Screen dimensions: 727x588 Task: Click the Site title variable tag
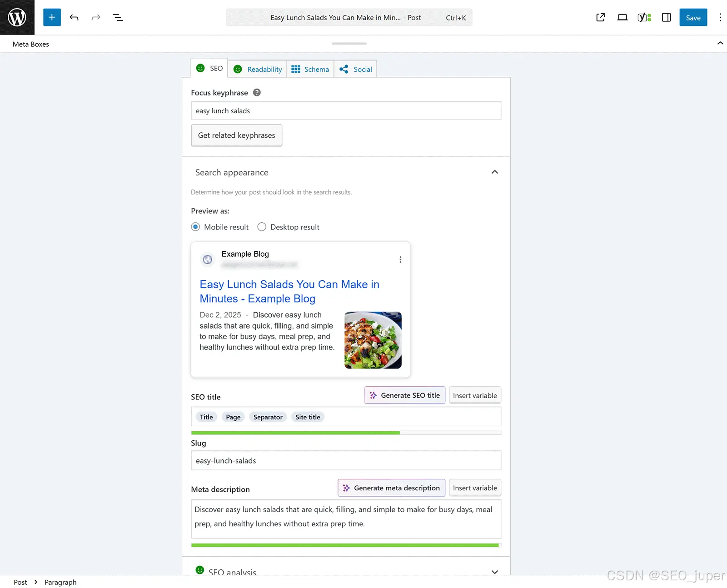tap(308, 417)
